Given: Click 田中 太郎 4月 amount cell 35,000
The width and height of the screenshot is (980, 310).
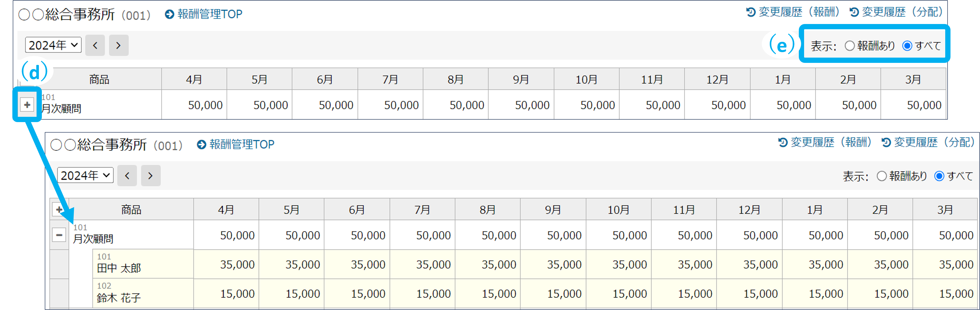Looking at the screenshot, I should (x=226, y=264).
